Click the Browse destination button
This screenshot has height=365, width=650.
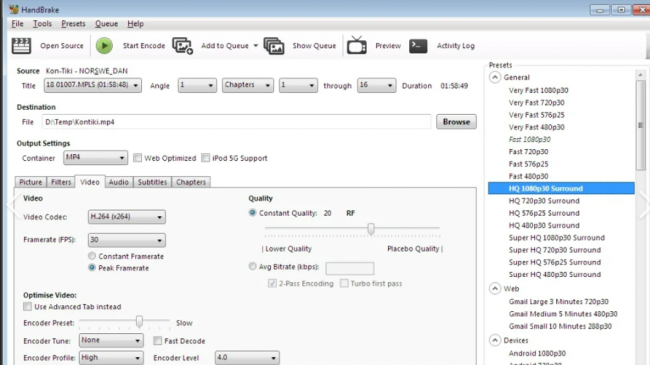click(456, 122)
